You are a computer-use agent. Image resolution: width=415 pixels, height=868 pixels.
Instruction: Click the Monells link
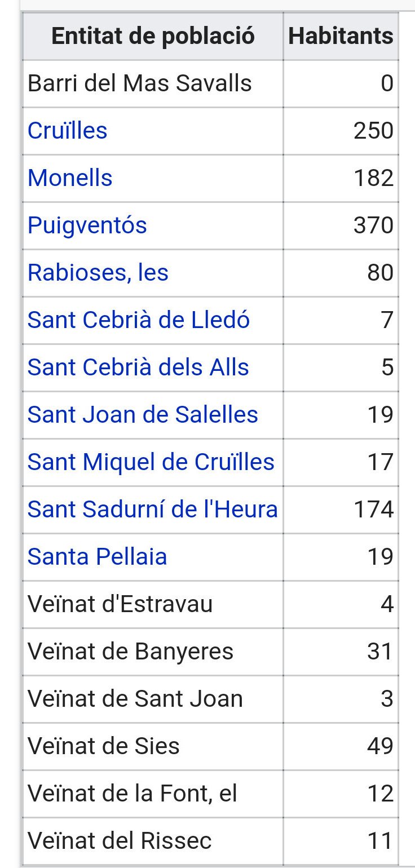(70, 178)
